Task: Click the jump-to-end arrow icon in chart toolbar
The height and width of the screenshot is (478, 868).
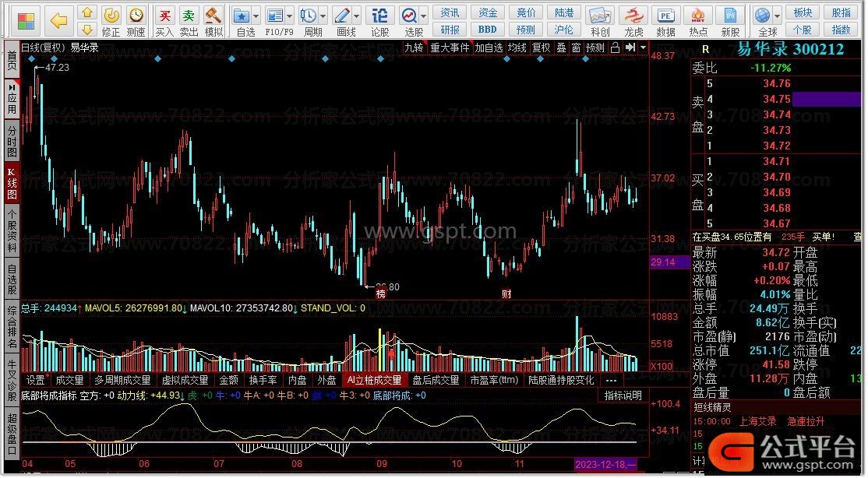Action: (x=630, y=47)
